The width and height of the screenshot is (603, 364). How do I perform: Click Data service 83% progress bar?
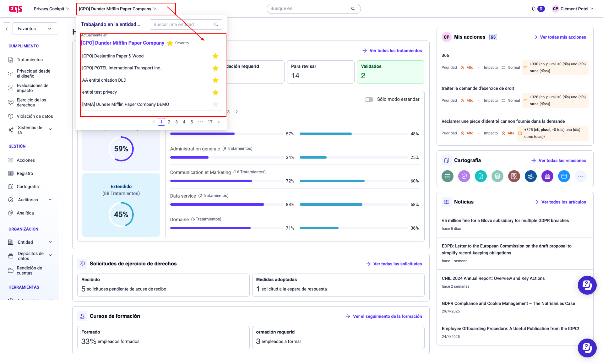[227, 204]
